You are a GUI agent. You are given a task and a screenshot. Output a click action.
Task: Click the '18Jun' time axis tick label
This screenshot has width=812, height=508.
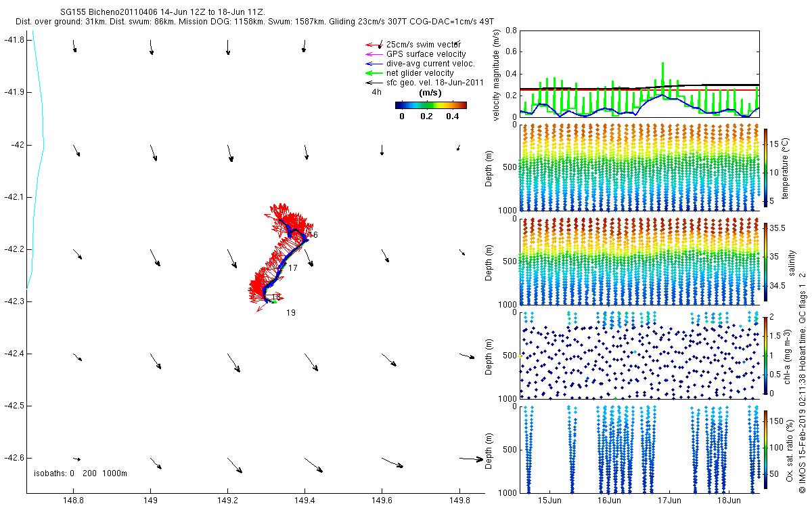(x=729, y=500)
